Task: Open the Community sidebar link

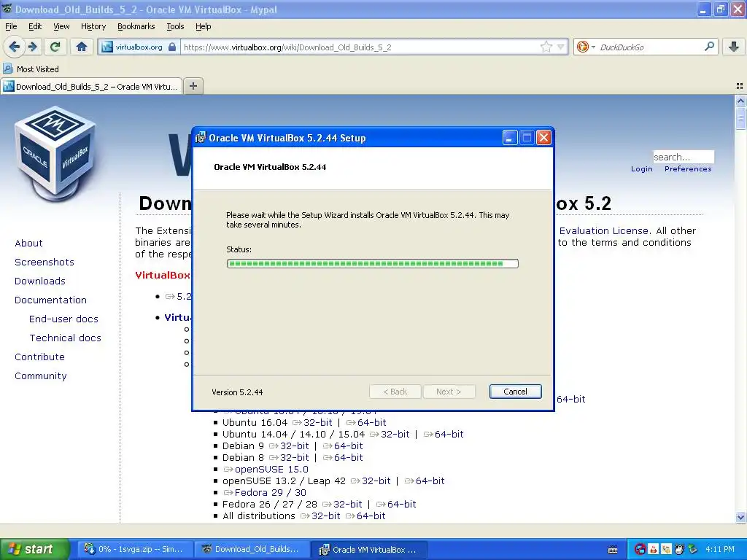Action: coord(41,376)
